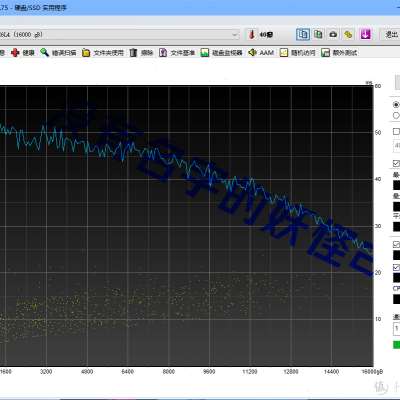Click the green progress indicator
The image size is (400, 400).
[x=396, y=344]
